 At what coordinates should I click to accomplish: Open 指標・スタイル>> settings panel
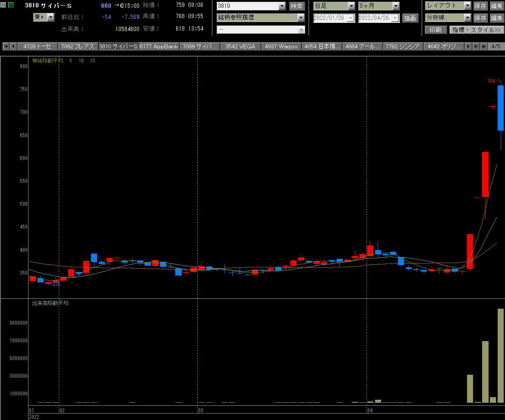pyautogui.click(x=477, y=30)
